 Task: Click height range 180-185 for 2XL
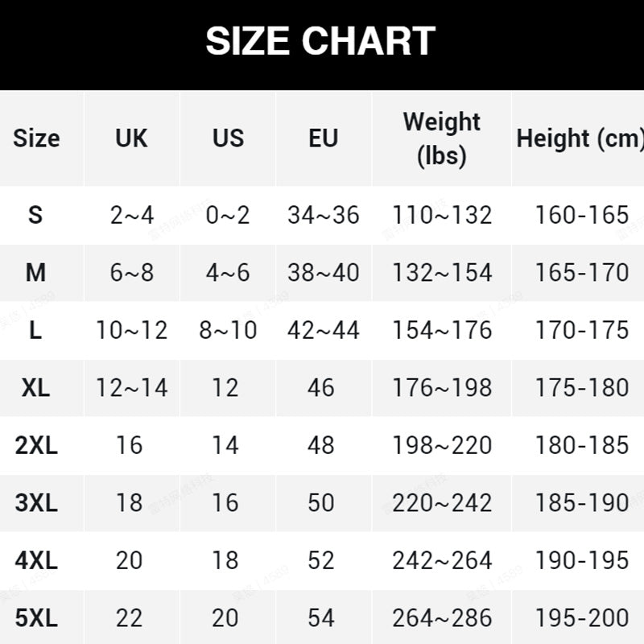(x=582, y=445)
